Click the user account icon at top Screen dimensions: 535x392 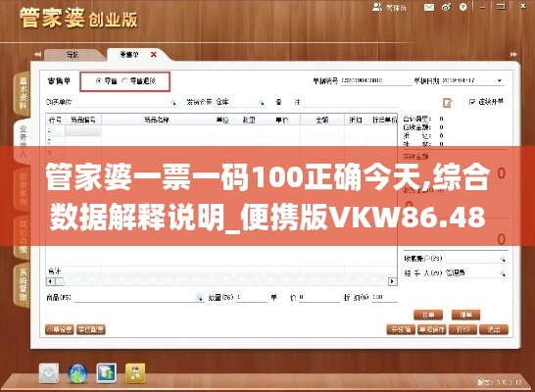pyautogui.click(x=377, y=7)
